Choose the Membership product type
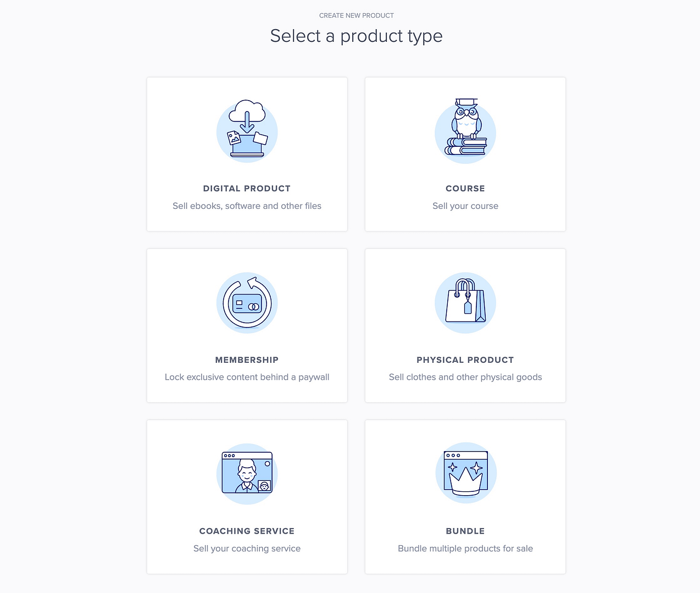The image size is (700, 593). pyautogui.click(x=247, y=325)
